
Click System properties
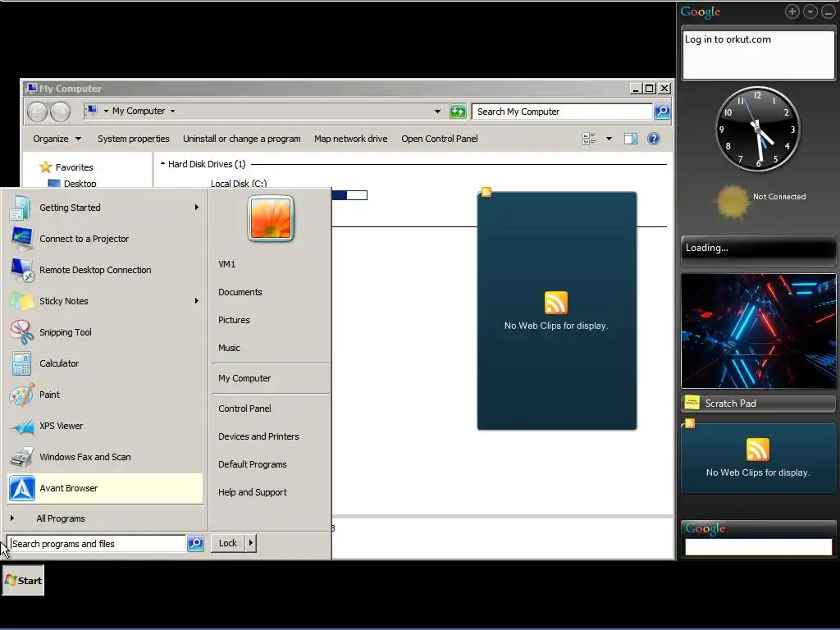134,139
